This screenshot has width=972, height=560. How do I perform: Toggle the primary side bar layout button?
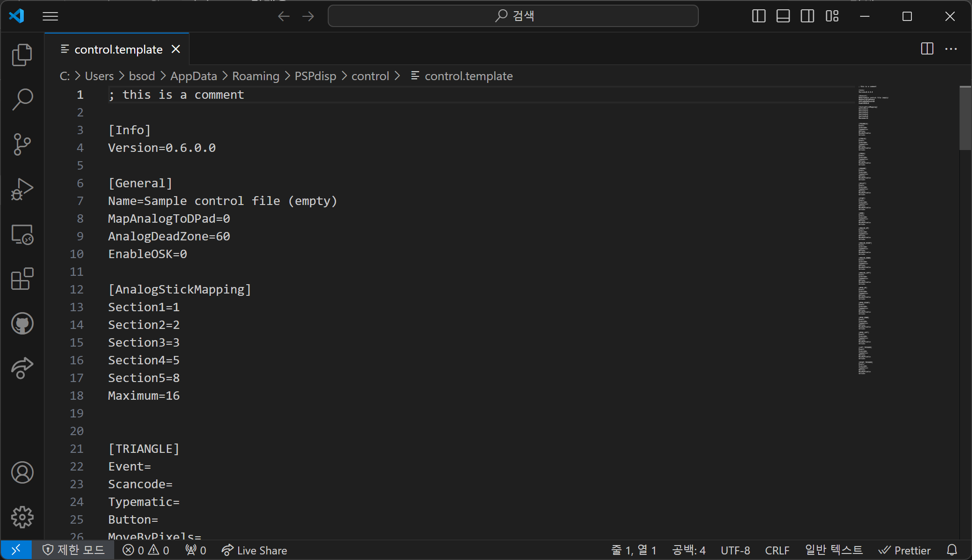(x=758, y=16)
